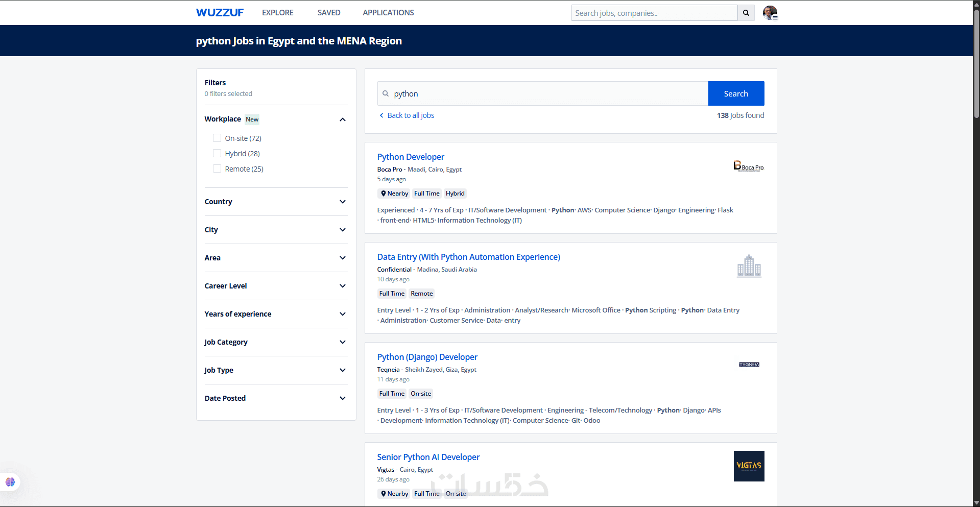Open the Boca Pro company logo
The width and height of the screenshot is (980, 507).
[x=749, y=166]
